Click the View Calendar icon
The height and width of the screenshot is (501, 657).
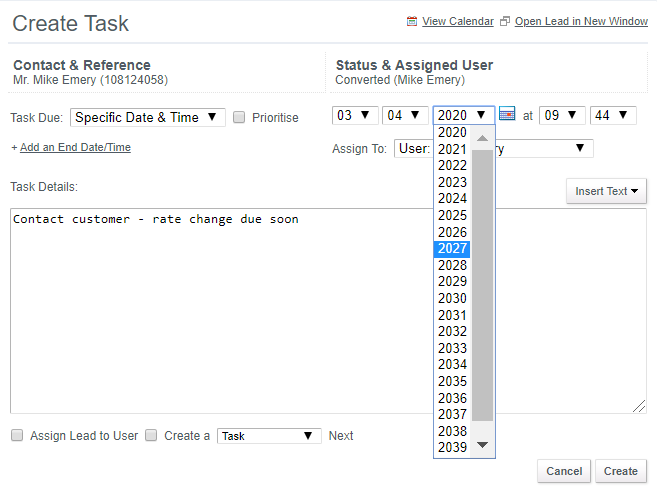(412, 21)
